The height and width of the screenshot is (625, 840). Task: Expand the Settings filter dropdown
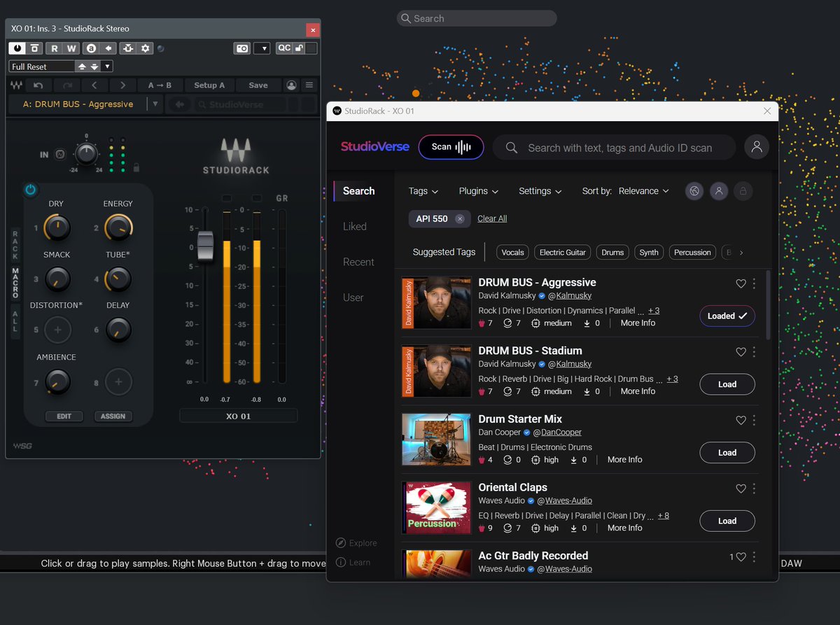pos(540,191)
